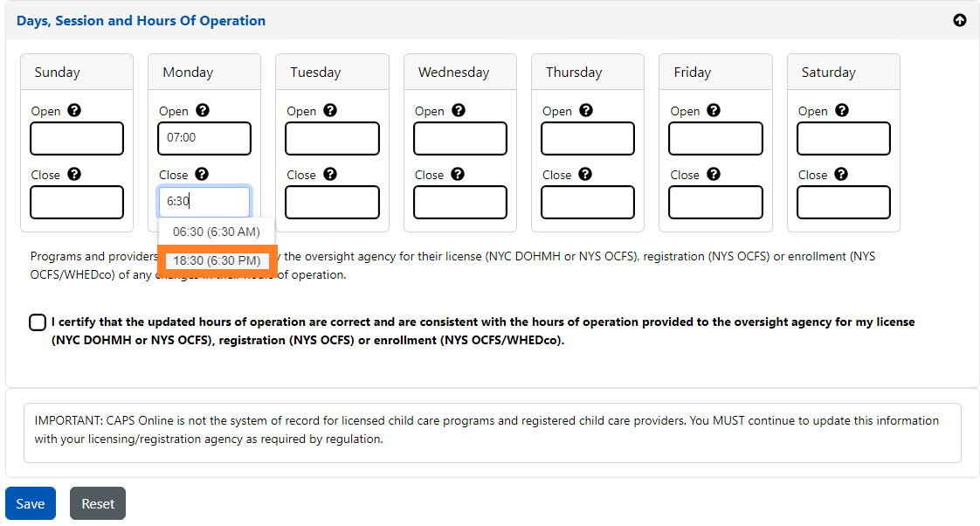Viewport: 980px width, 526px height.
Task: Focus the Friday Close time field
Action: (715, 202)
